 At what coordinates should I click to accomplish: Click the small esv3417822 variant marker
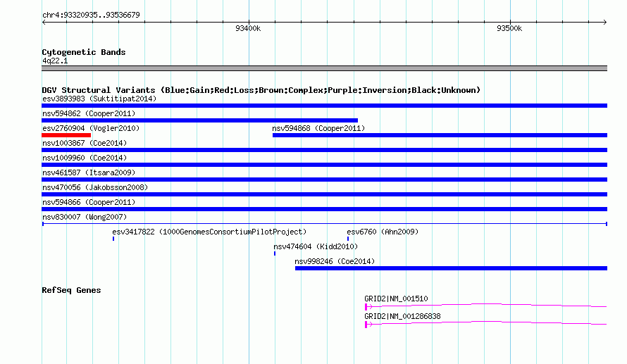pyautogui.click(x=113, y=239)
